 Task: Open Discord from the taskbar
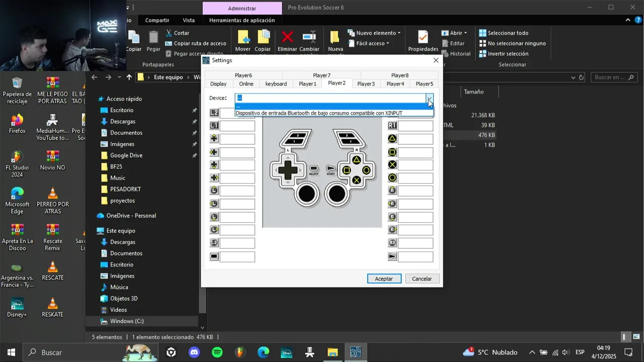(194, 352)
